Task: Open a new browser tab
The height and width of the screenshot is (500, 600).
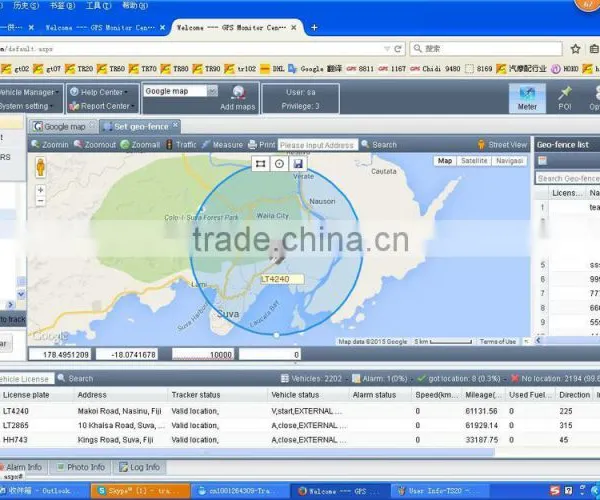Action: click(x=314, y=28)
